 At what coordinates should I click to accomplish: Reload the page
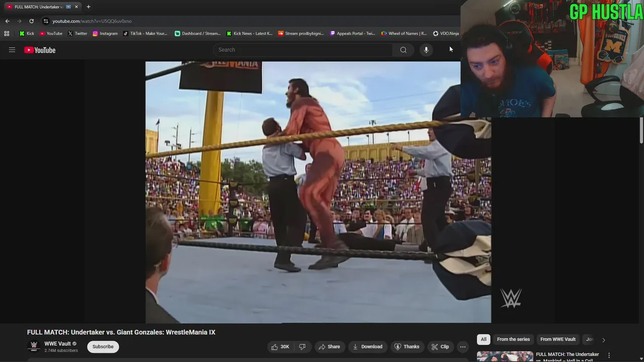coord(31,21)
